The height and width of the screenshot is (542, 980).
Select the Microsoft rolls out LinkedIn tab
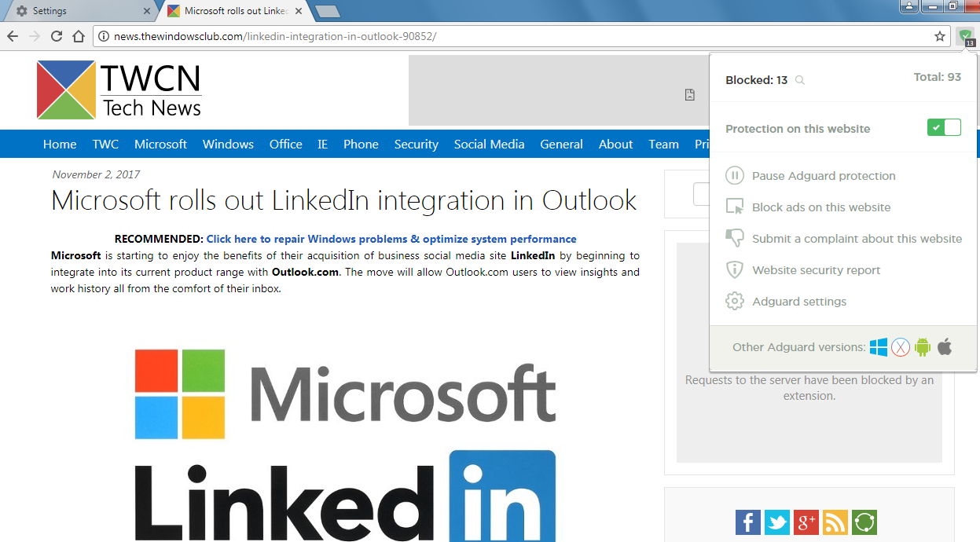(236, 11)
